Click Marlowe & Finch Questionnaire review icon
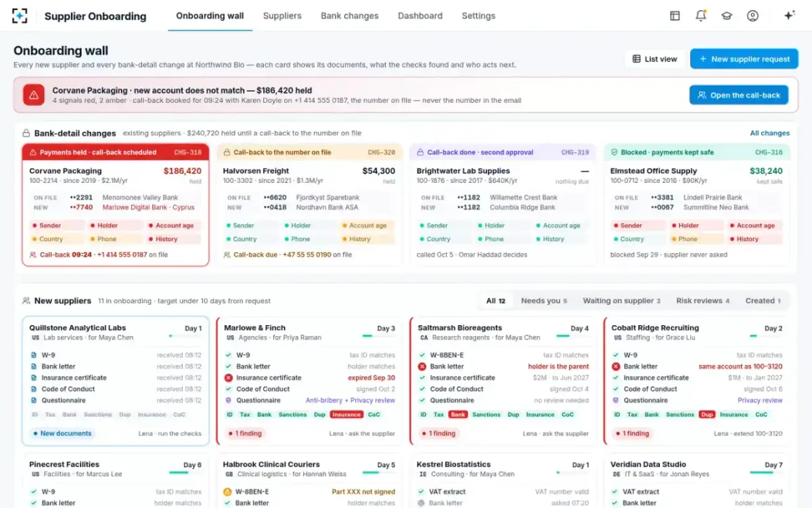 [x=229, y=400]
